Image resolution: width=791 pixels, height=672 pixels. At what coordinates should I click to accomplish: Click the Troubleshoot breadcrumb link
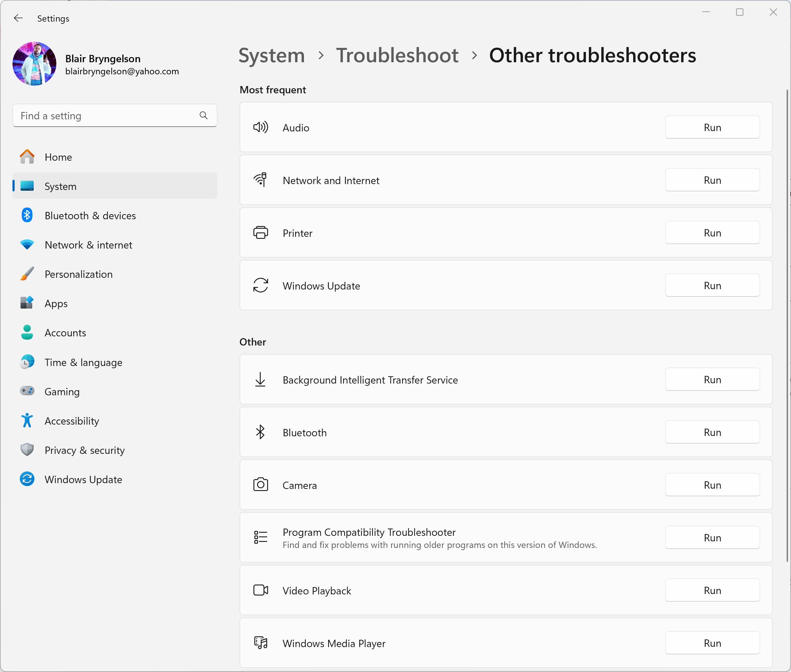click(397, 56)
